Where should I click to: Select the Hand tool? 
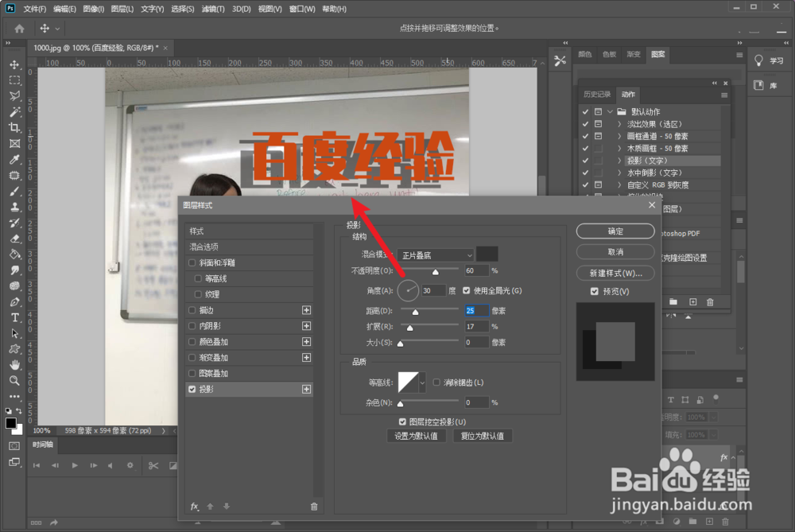coord(14,365)
